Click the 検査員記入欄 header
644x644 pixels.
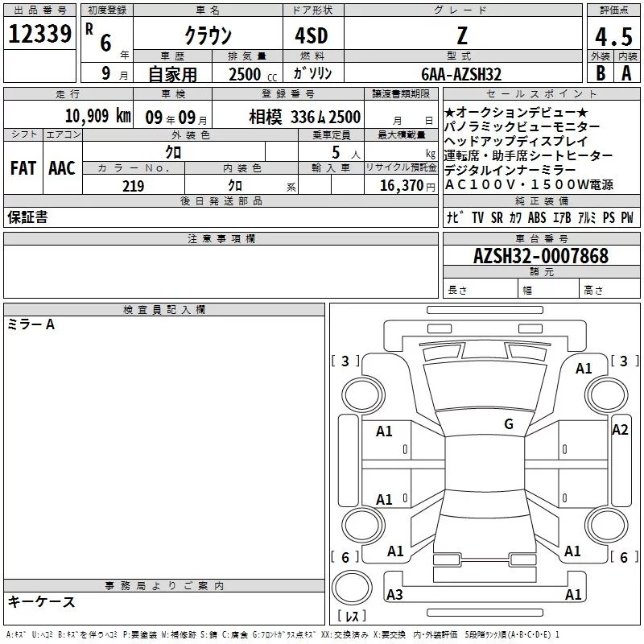164,310
